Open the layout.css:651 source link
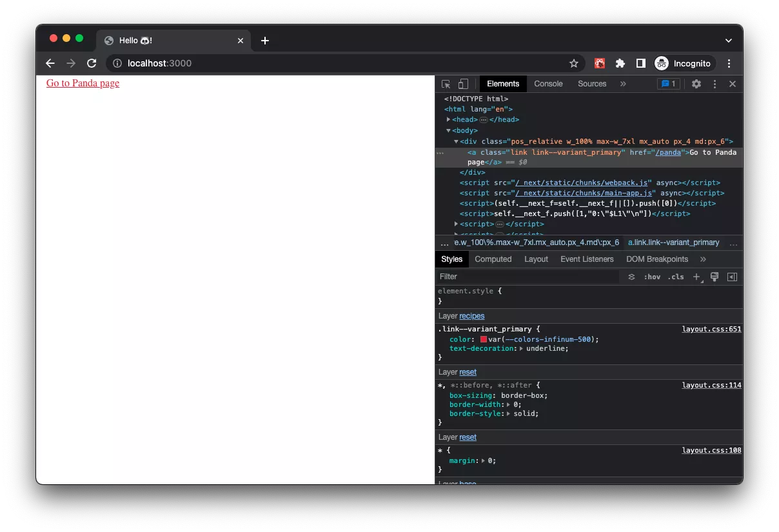The height and width of the screenshot is (532, 779). coord(711,329)
